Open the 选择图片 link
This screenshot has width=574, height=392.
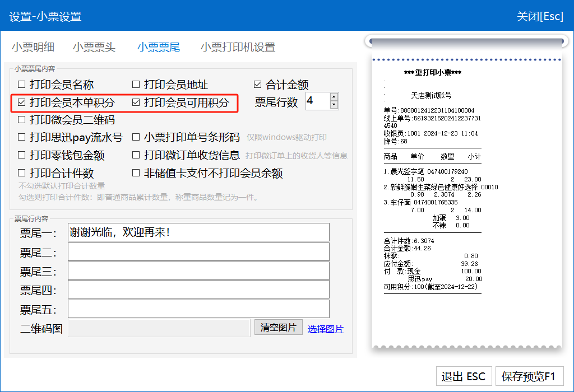(325, 329)
